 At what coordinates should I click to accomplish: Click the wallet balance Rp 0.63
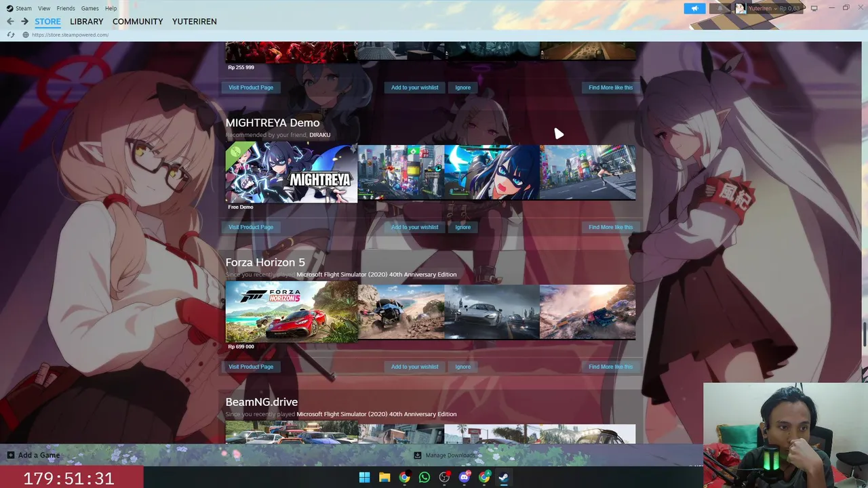click(790, 8)
